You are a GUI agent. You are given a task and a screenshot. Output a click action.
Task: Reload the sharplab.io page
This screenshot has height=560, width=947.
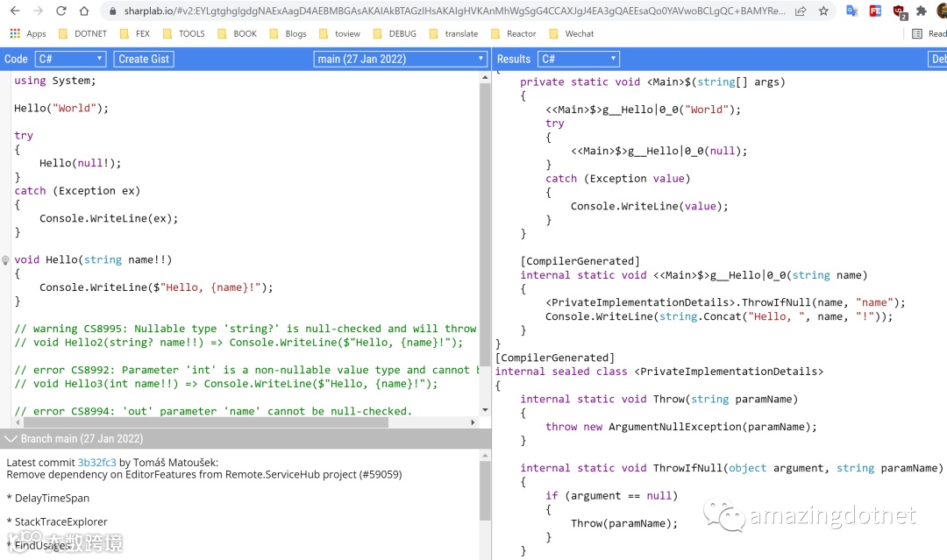coord(61,11)
